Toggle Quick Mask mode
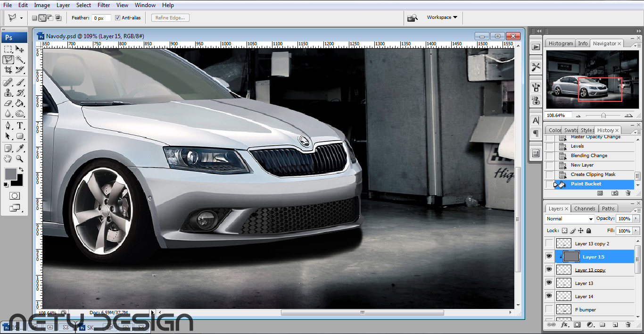 point(15,196)
